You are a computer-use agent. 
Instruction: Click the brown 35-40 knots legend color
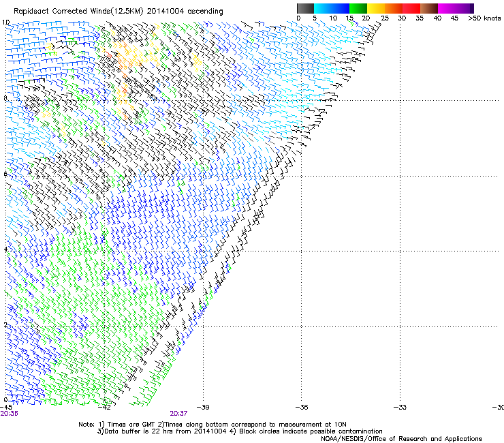pyautogui.click(x=429, y=8)
